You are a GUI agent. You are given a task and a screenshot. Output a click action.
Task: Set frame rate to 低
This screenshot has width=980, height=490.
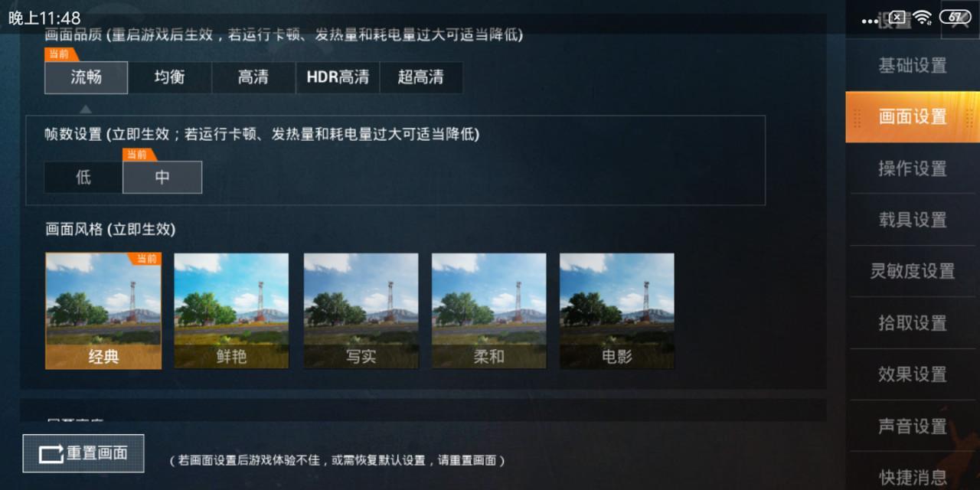83,177
